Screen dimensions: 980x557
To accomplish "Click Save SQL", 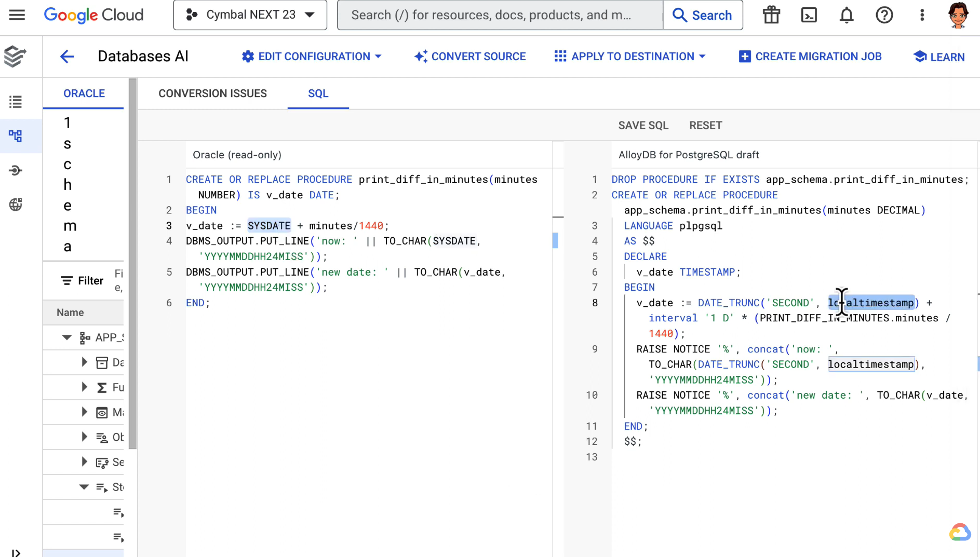I will 643,125.
